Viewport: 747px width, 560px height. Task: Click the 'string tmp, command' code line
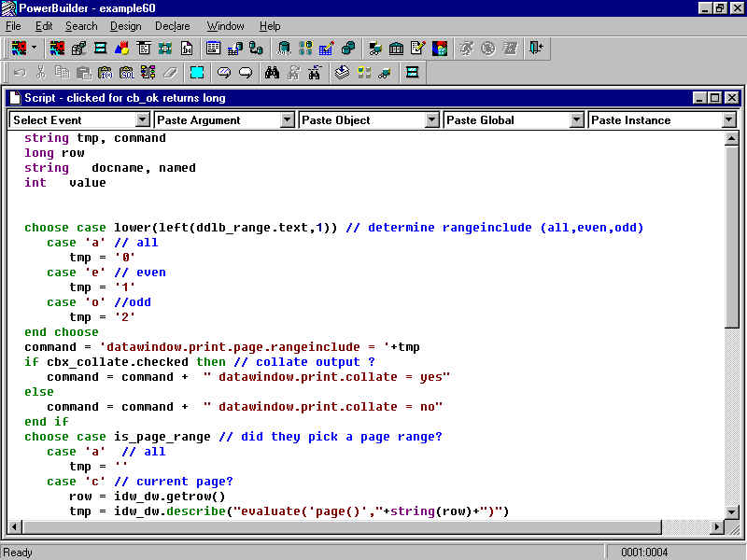tap(95, 138)
